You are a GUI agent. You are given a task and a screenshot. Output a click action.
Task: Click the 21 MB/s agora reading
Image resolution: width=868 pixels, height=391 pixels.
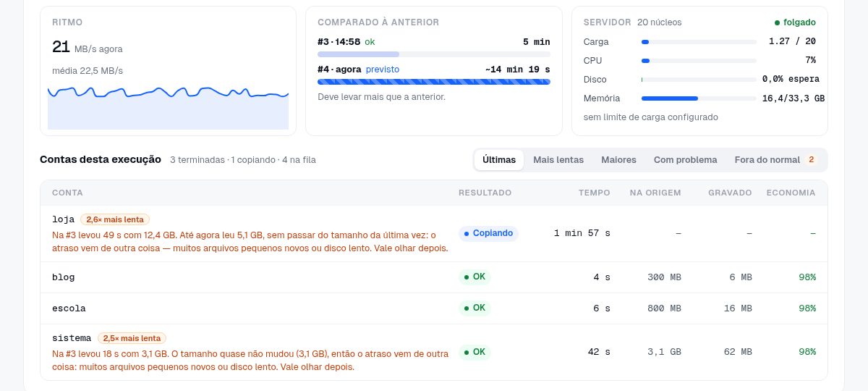[x=88, y=48]
